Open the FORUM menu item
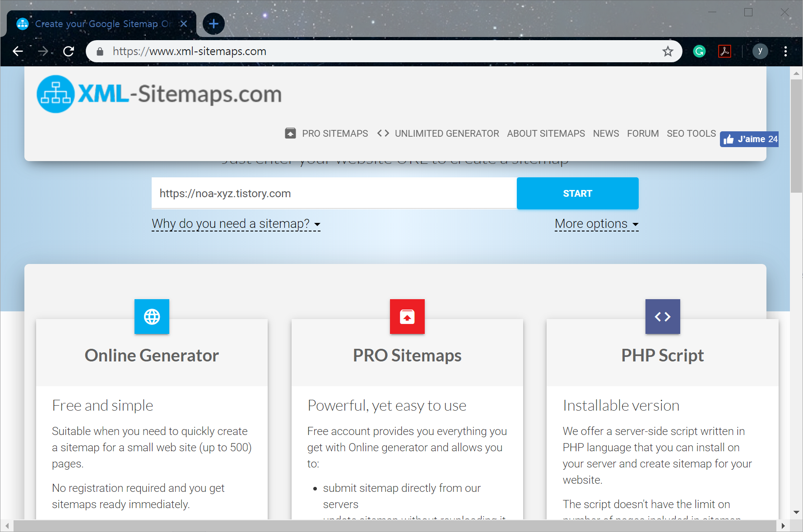Screen dimensions: 803x532 [643, 134]
